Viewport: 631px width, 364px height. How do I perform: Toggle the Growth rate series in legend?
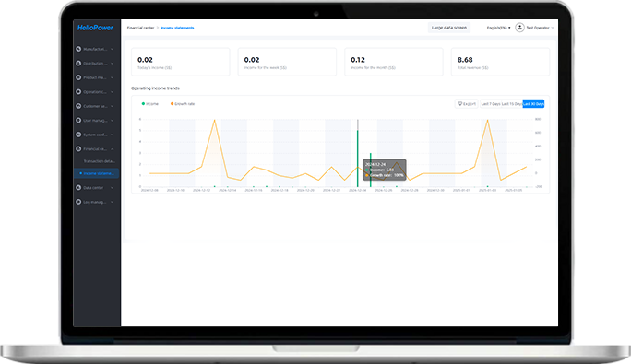click(183, 104)
